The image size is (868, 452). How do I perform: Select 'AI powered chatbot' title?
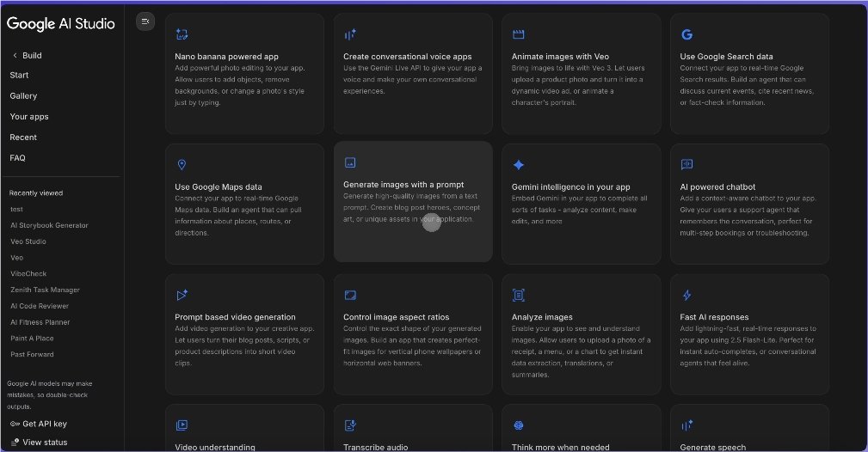point(717,187)
